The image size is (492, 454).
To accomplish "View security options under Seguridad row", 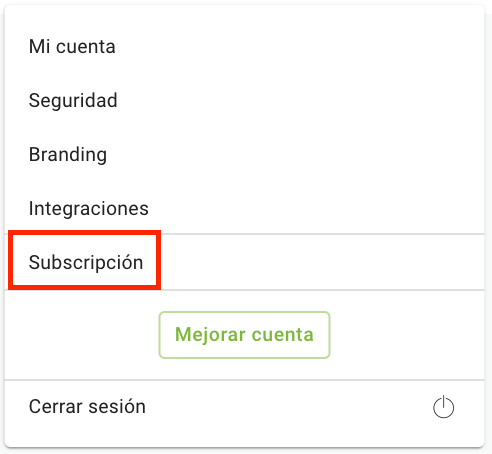I will point(244,100).
